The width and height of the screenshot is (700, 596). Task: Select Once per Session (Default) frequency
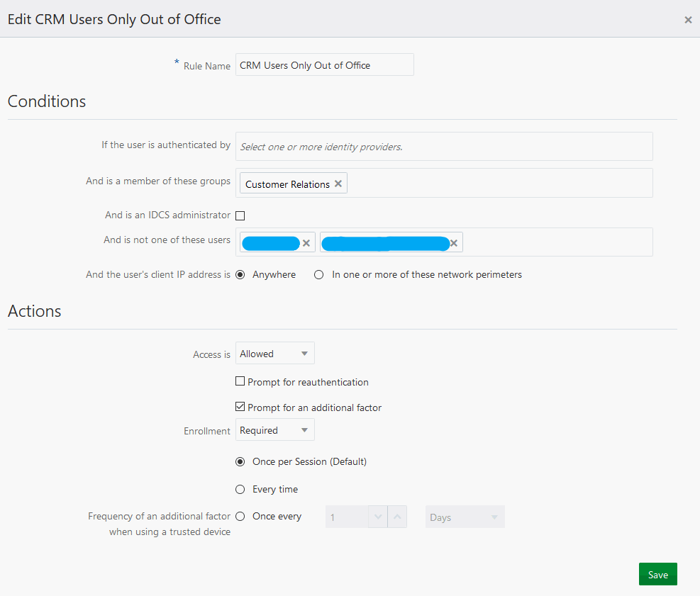240,461
